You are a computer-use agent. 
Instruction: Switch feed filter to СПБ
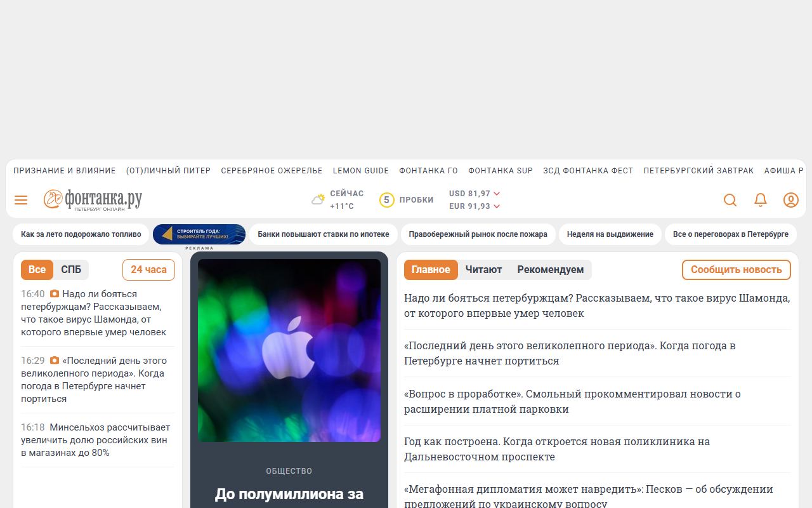coord(71,270)
